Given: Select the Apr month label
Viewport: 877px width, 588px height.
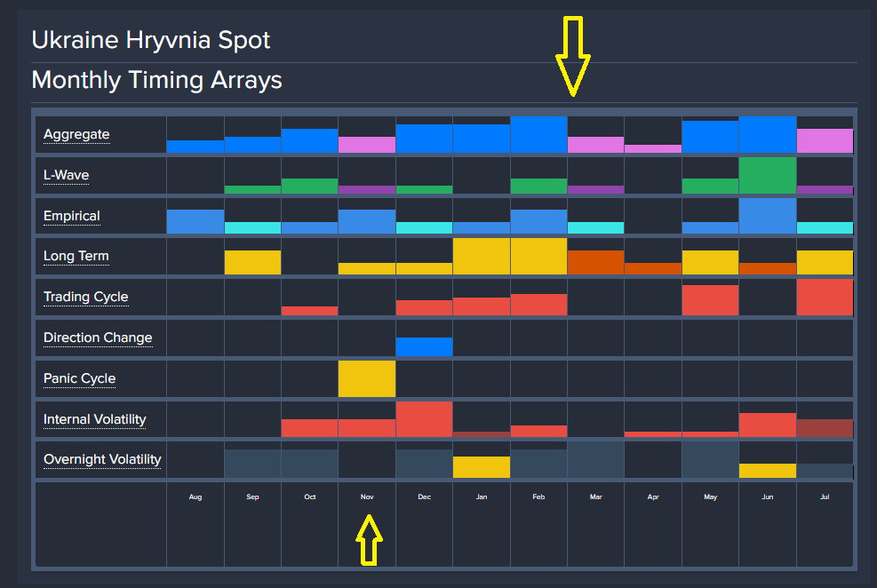Looking at the screenshot, I should pos(653,497).
